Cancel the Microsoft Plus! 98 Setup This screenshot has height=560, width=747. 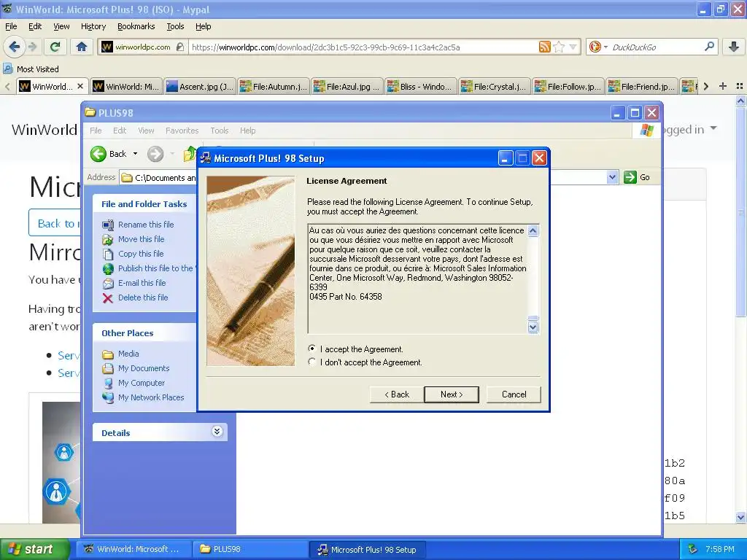(x=514, y=394)
